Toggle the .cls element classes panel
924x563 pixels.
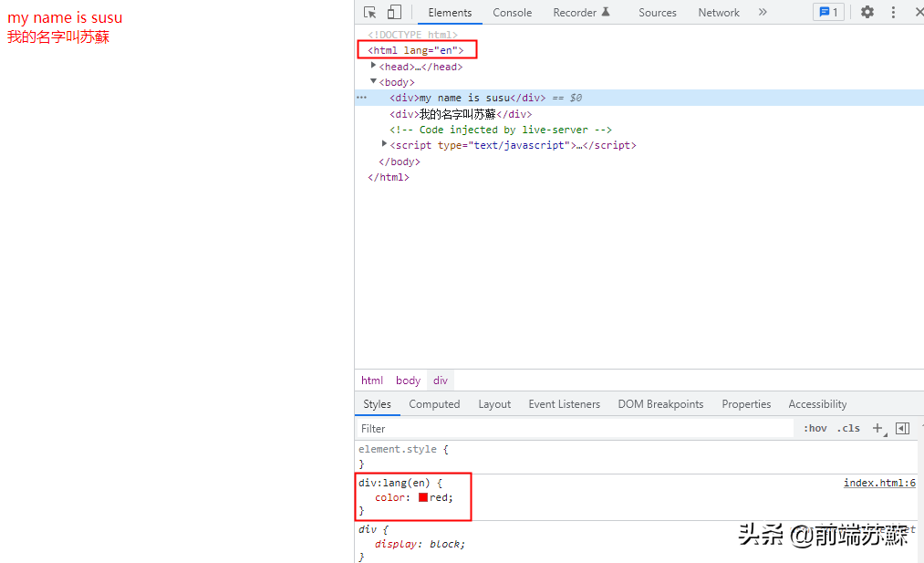tap(848, 429)
